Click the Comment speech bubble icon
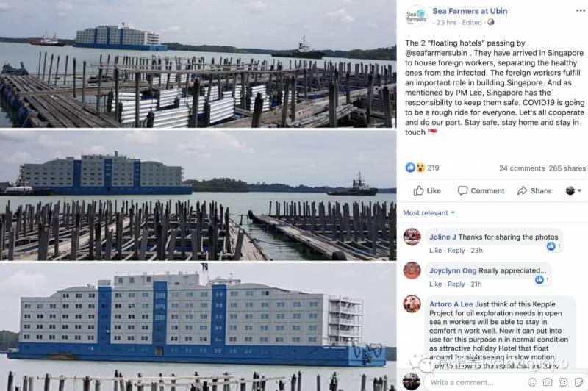The height and width of the screenshot is (391, 588). tap(462, 191)
